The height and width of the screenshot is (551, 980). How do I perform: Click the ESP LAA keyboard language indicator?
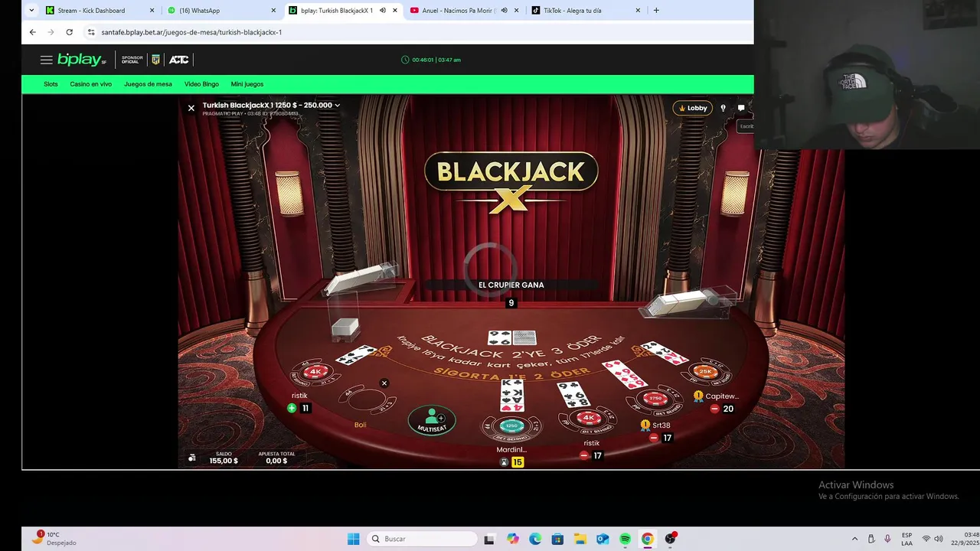pyautogui.click(x=907, y=539)
